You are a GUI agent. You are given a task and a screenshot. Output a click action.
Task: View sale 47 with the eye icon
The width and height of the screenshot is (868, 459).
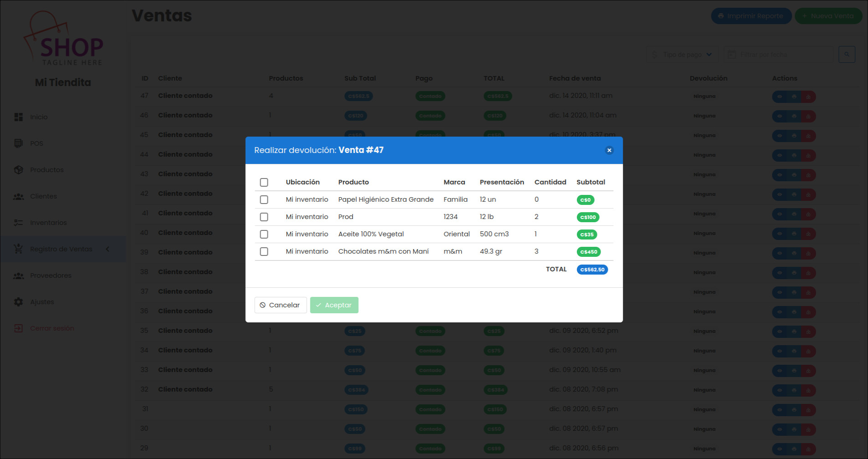pos(780,97)
